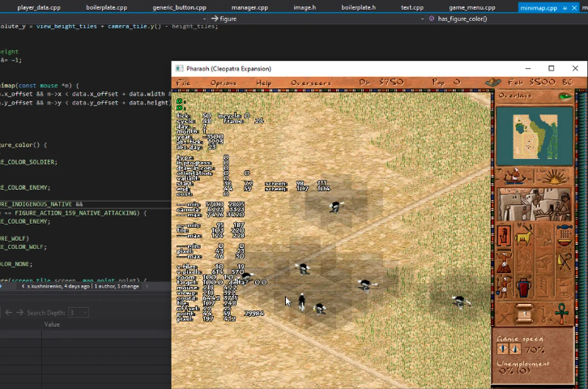Click the minimap in the game sidebar
Viewport: 588px width, 389px height.
535,135
